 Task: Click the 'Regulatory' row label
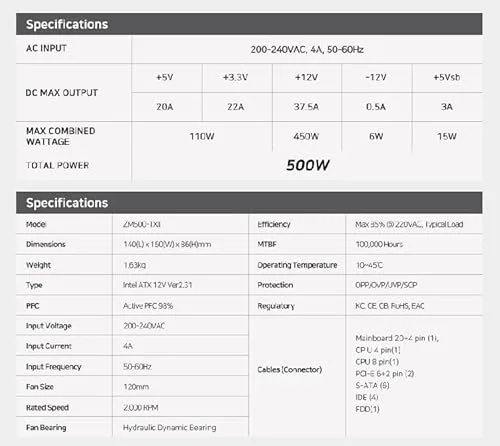(x=276, y=306)
